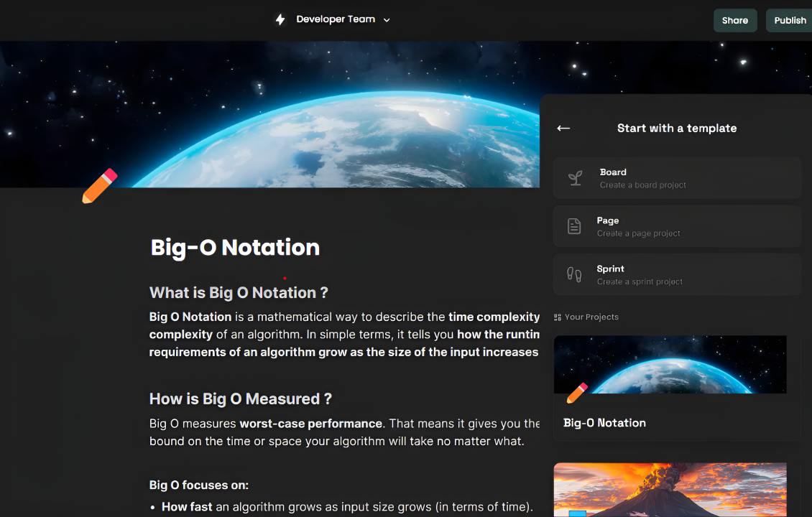Select the Board template
The height and width of the screenshot is (517, 812).
click(x=677, y=178)
